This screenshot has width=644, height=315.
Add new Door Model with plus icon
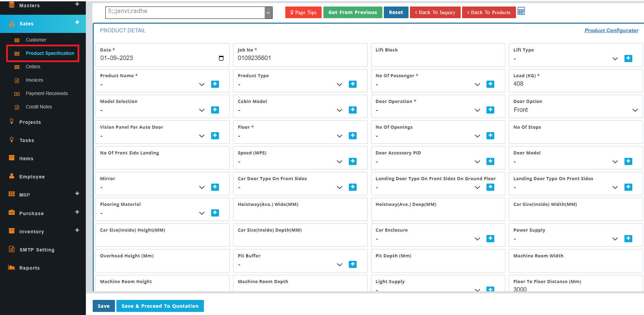[x=628, y=161]
